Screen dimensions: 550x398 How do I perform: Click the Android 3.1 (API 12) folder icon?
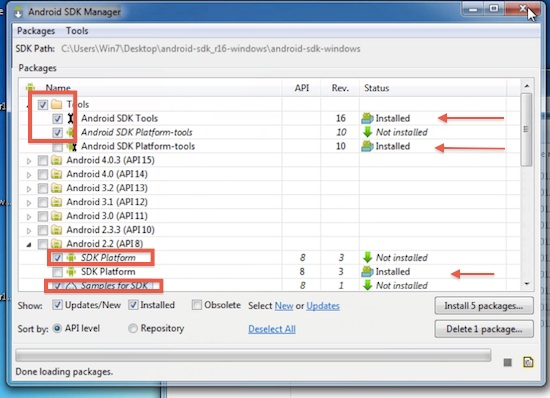coord(56,202)
